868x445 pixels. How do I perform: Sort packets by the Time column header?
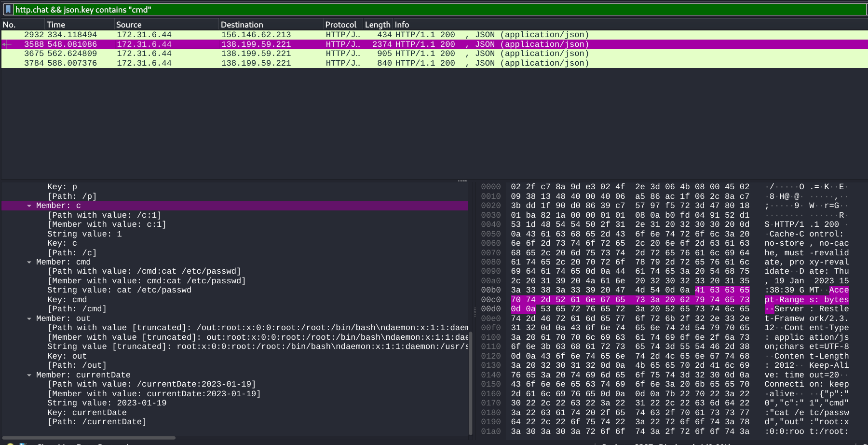click(x=56, y=25)
